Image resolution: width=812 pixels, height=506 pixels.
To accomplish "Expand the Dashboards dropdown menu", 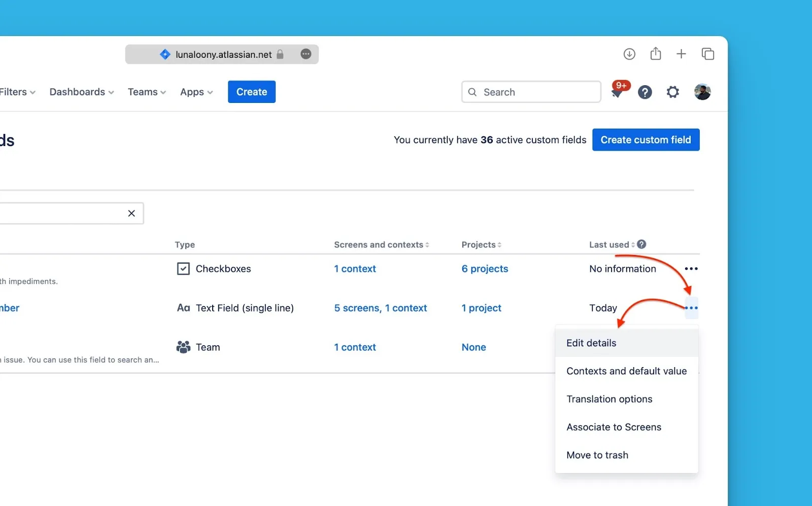I will [81, 92].
